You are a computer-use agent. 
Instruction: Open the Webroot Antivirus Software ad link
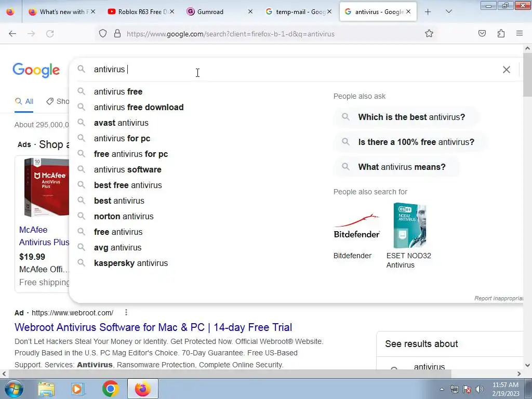click(153, 327)
